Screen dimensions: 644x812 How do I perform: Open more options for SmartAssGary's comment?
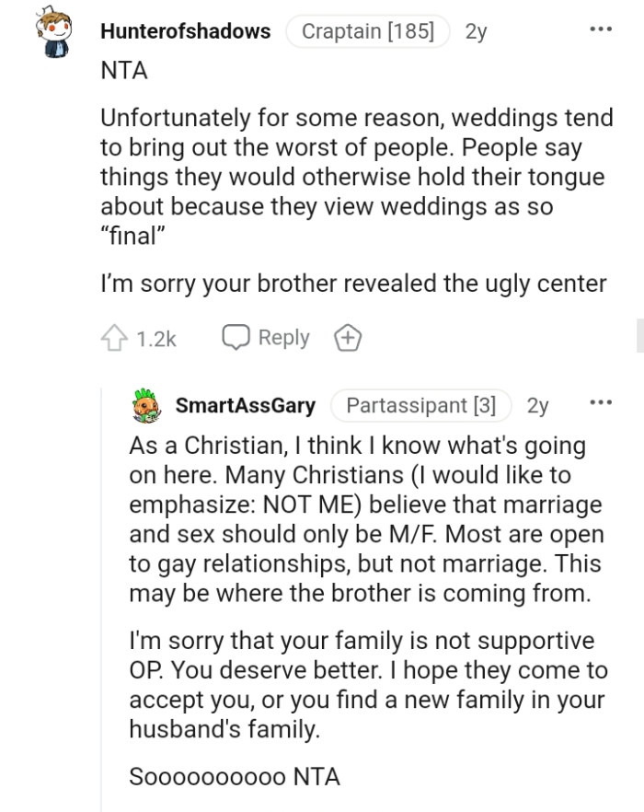click(601, 403)
